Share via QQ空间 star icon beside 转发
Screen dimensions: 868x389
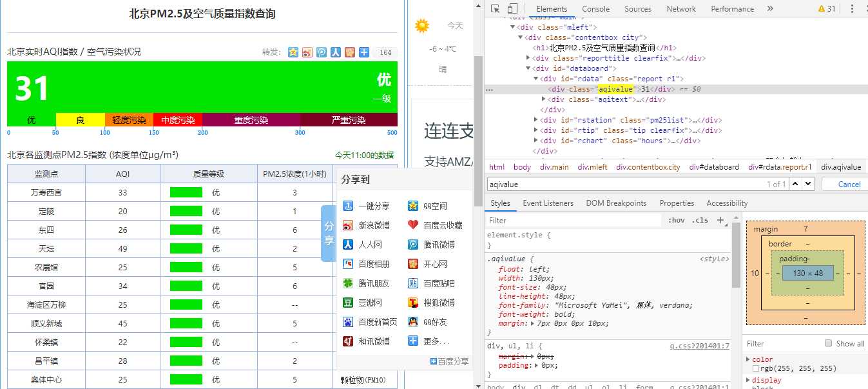click(x=293, y=52)
